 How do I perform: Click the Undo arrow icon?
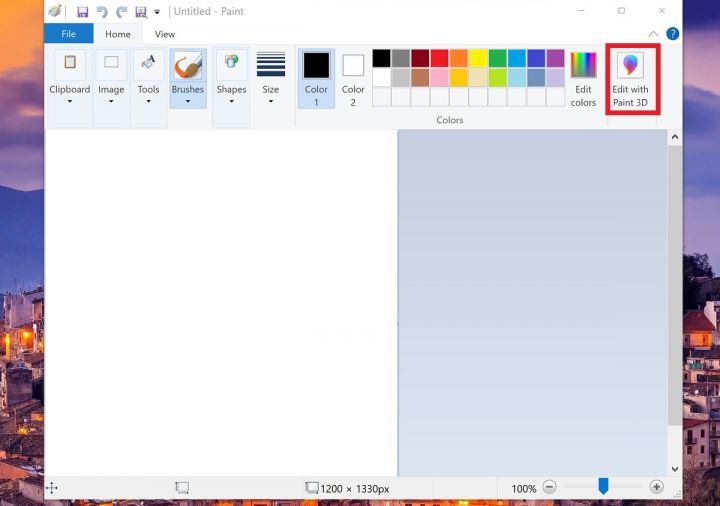(101, 12)
